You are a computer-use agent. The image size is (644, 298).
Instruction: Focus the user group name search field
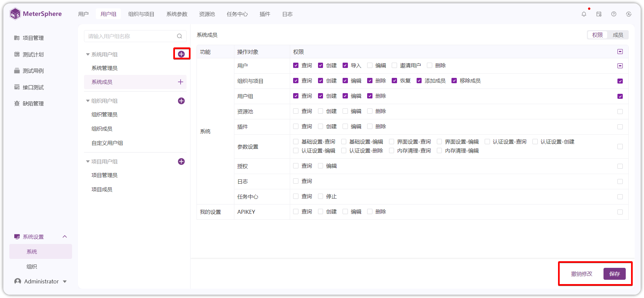[135, 36]
